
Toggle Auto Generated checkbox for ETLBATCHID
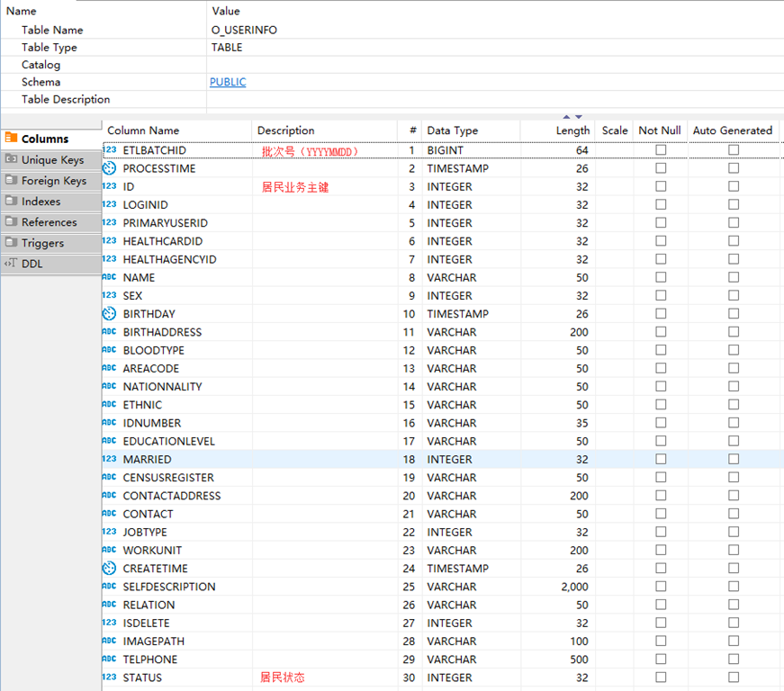[734, 150]
